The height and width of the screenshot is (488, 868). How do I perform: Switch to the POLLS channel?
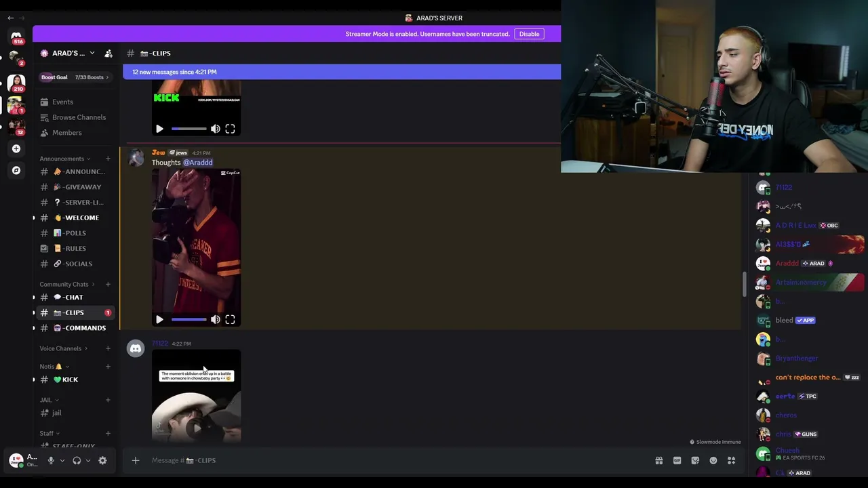tap(76, 233)
